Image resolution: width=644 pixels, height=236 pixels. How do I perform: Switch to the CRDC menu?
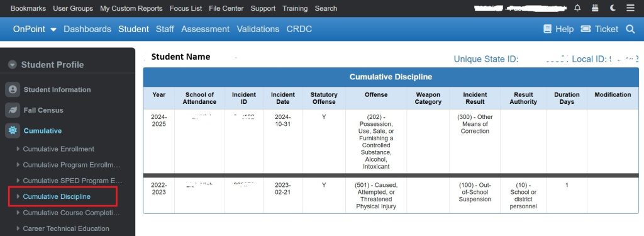(299, 29)
